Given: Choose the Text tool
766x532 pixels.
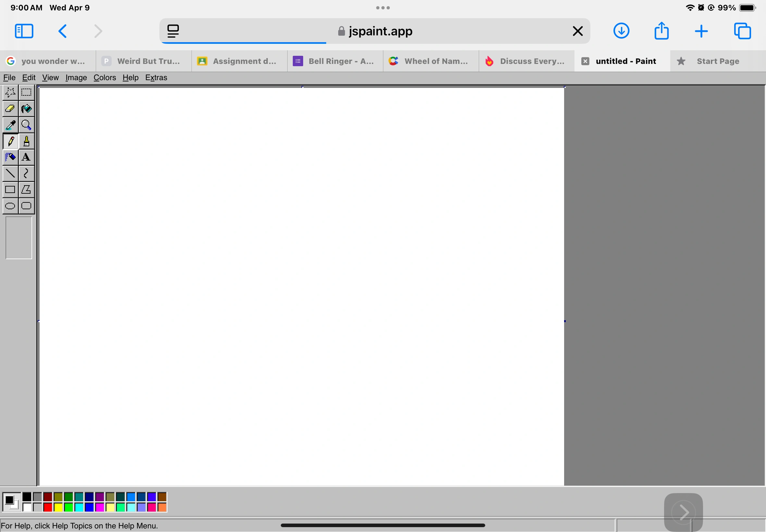Looking at the screenshot, I should (26, 157).
